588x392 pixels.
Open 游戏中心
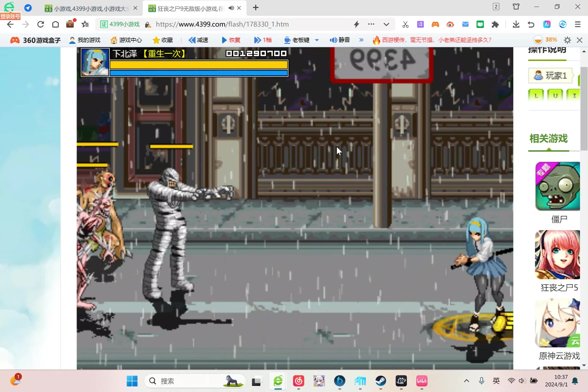(126, 40)
